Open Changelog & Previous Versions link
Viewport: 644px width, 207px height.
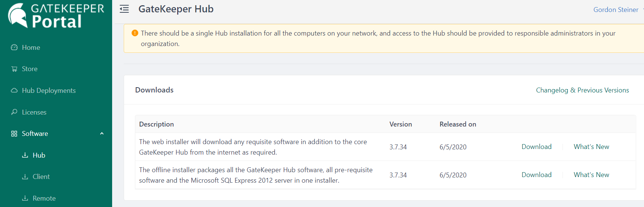coord(582,90)
